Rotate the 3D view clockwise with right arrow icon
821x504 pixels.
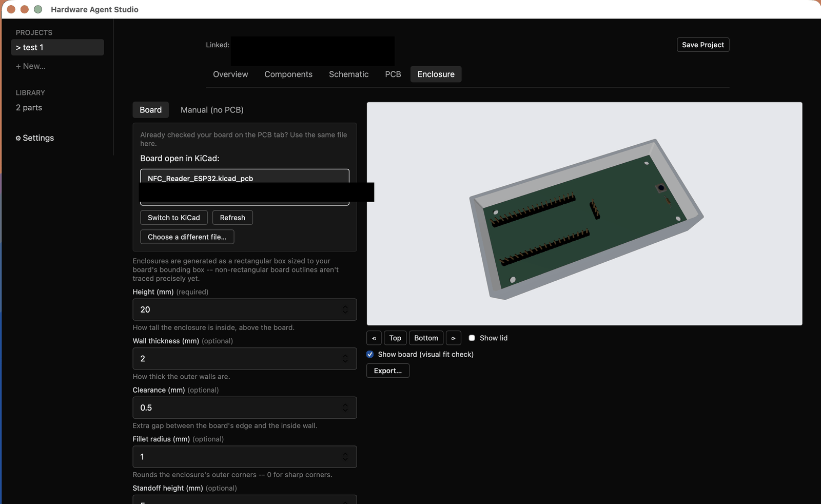click(453, 338)
